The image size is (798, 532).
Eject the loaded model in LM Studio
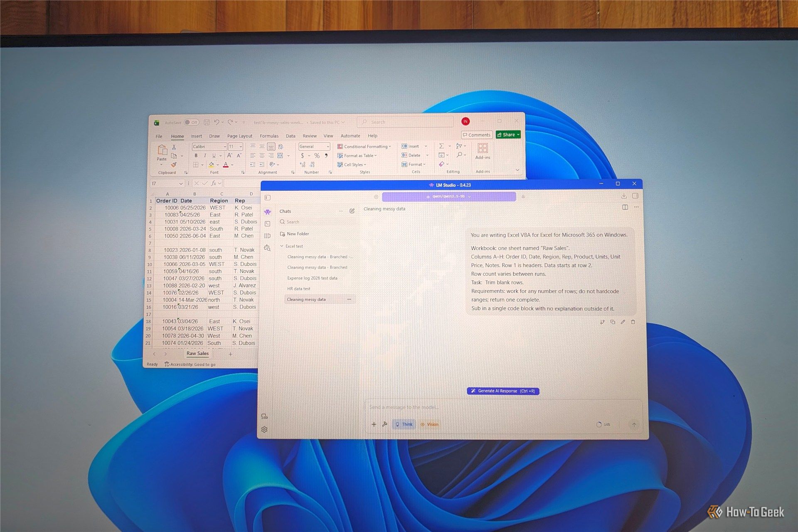[x=523, y=197]
